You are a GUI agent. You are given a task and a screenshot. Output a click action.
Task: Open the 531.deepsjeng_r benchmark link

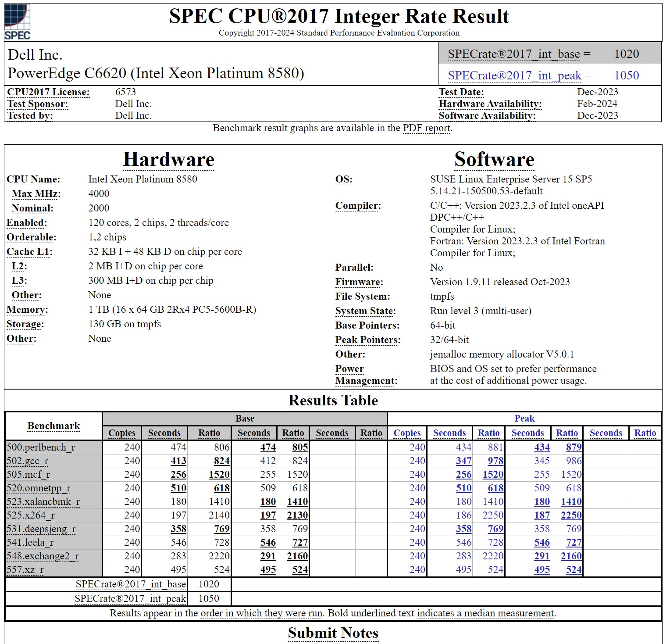41,529
